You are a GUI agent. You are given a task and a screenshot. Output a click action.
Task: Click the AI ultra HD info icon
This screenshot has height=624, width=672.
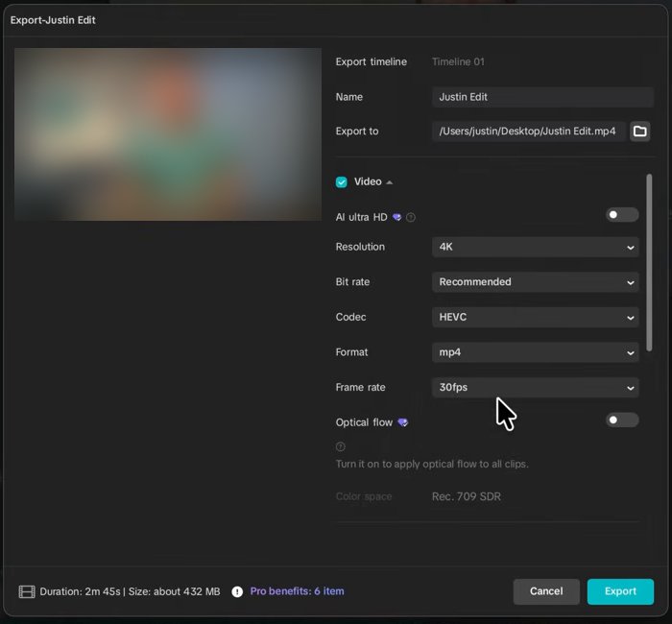click(411, 217)
